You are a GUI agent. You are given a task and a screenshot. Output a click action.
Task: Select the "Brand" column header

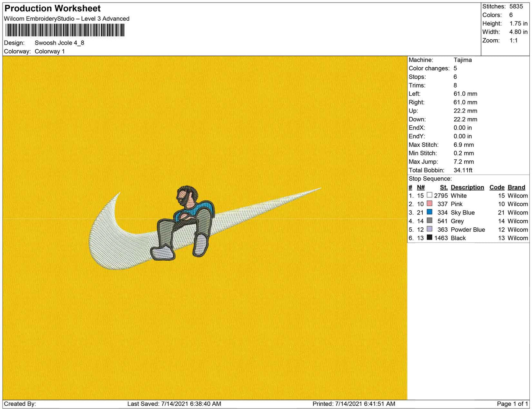[x=517, y=187]
